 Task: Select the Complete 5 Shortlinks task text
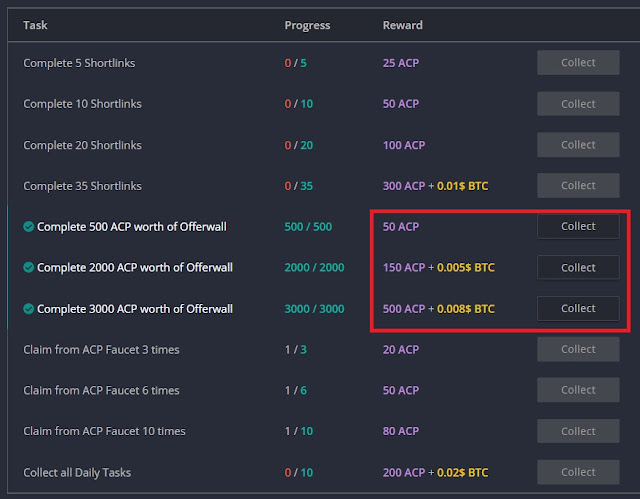tap(79, 63)
